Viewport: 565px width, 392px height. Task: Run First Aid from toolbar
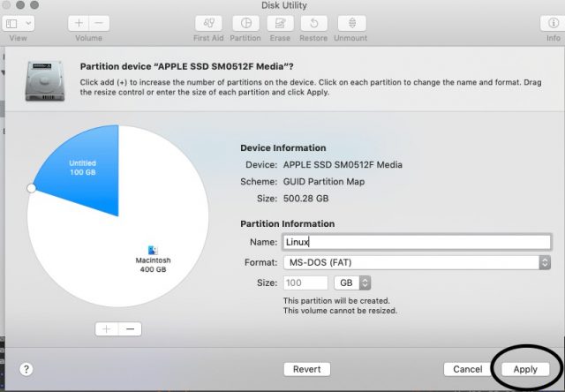pyautogui.click(x=208, y=24)
